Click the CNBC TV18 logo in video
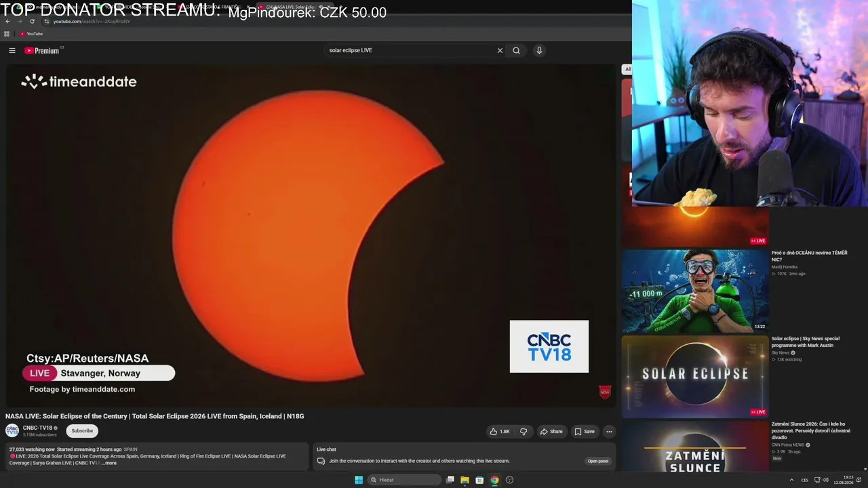This screenshot has width=868, height=488. tap(549, 346)
